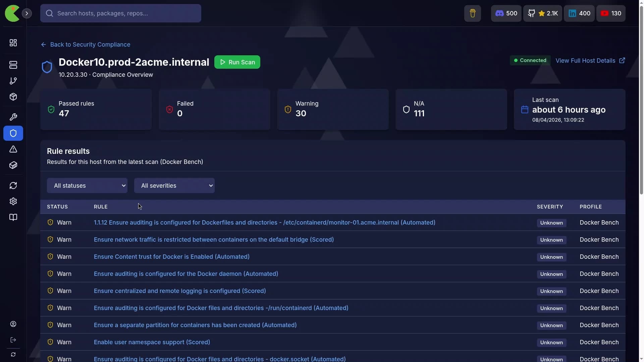The image size is (644, 362).
Task: Open the Discord 500 badge
Action: pos(506,13)
